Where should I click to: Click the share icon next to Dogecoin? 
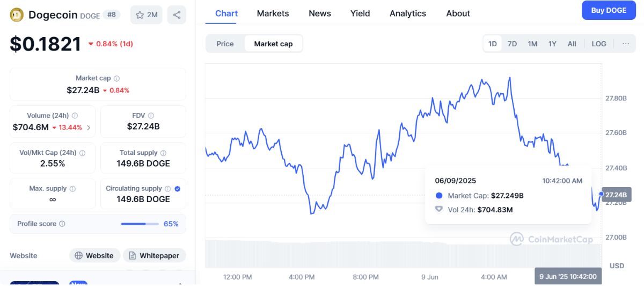[x=177, y=15]
